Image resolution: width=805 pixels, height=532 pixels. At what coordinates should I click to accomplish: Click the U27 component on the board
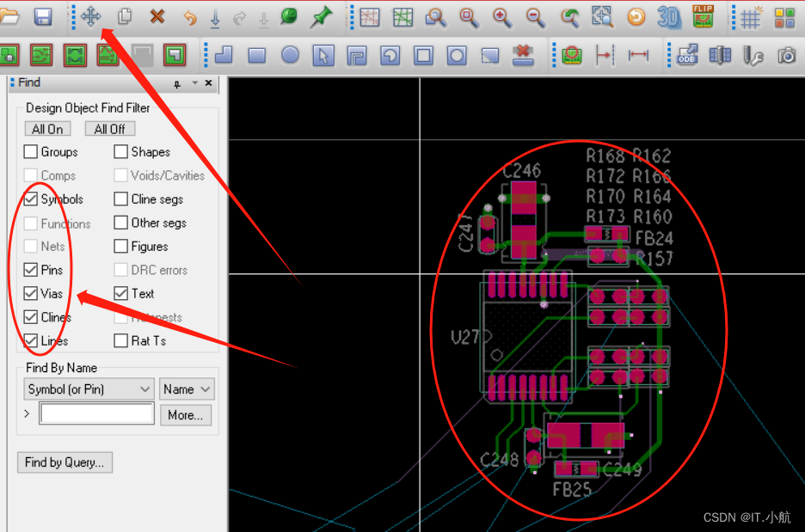pyautogui.click(x=526, y=338)
